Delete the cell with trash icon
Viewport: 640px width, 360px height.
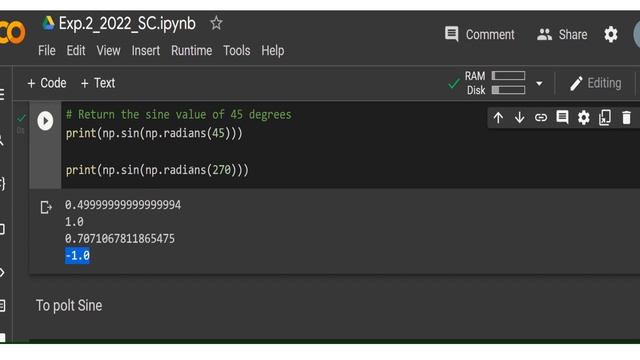click(627, 118)
